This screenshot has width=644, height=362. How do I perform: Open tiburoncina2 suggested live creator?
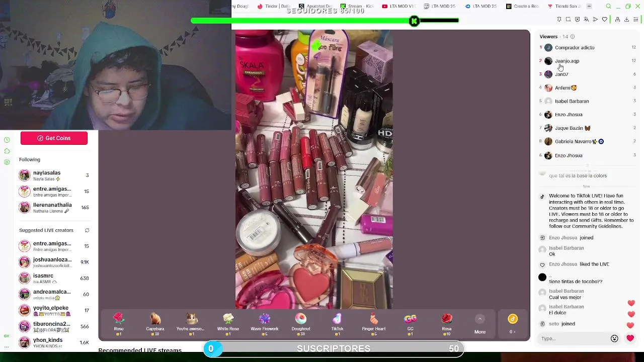point(54,326)
